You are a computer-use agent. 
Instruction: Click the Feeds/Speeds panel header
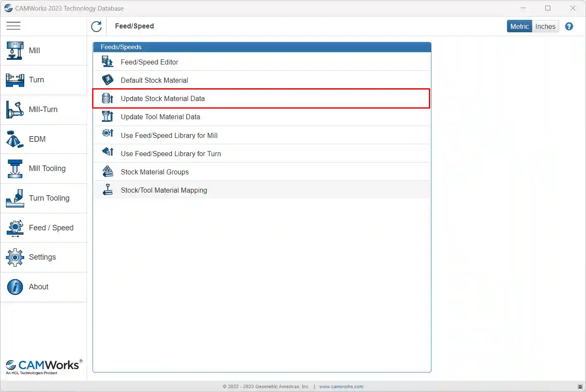(262, 47)
